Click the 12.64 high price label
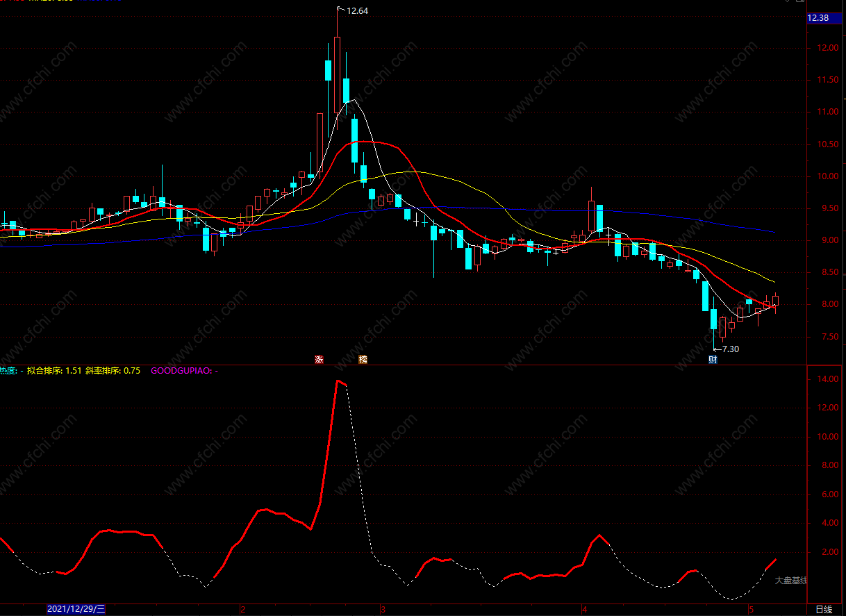Viewport: 846px width, 616px height. [x=357, y=10]
